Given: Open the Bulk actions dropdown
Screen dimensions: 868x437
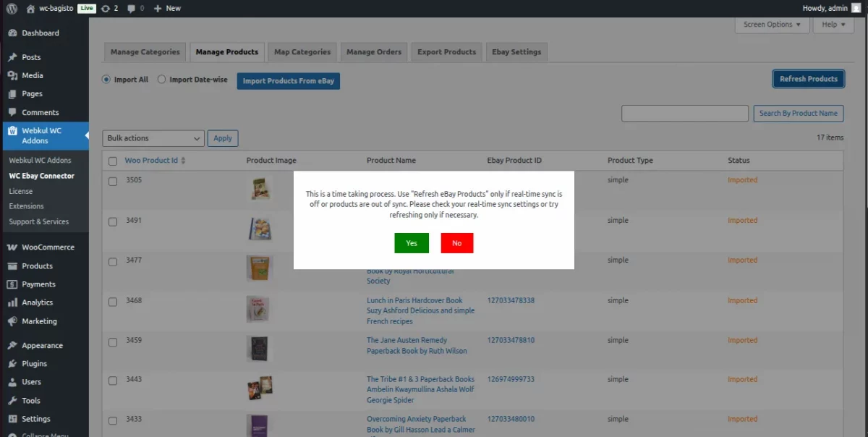Looking at the screenshot, I should tap(153, 138).
